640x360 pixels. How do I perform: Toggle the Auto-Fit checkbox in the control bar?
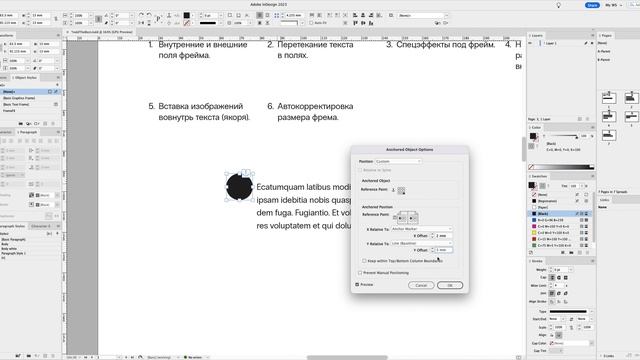click(311, 23)
